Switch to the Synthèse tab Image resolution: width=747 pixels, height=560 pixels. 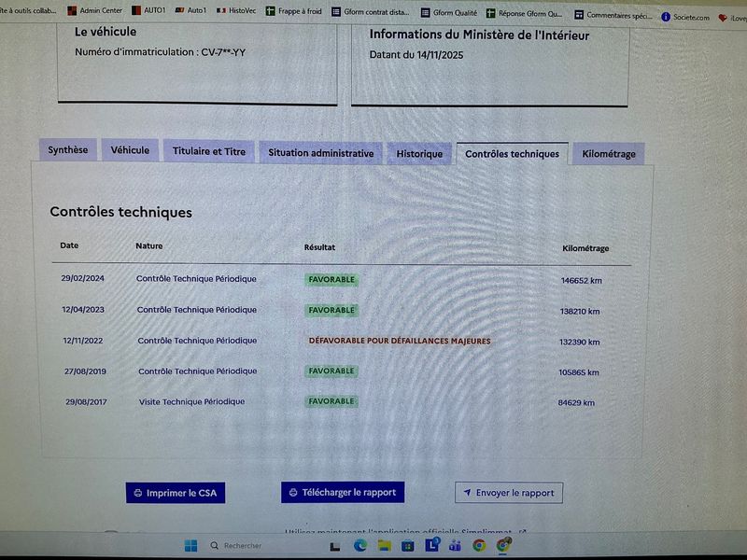(x=68, y=150)
